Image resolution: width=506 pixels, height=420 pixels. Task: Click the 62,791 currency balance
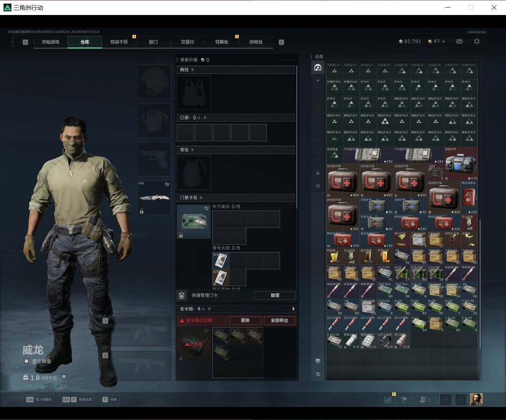point(410,41)
